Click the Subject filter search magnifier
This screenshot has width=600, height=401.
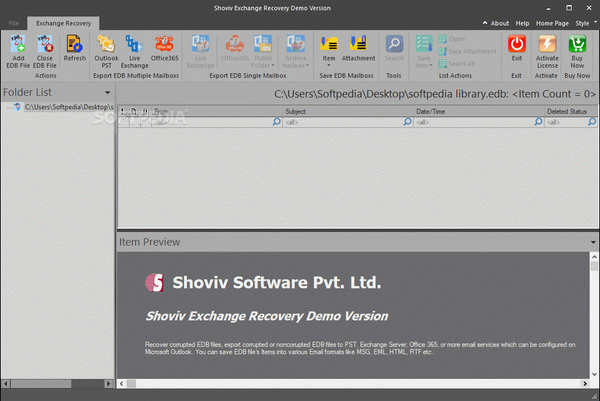pos(408,122)
